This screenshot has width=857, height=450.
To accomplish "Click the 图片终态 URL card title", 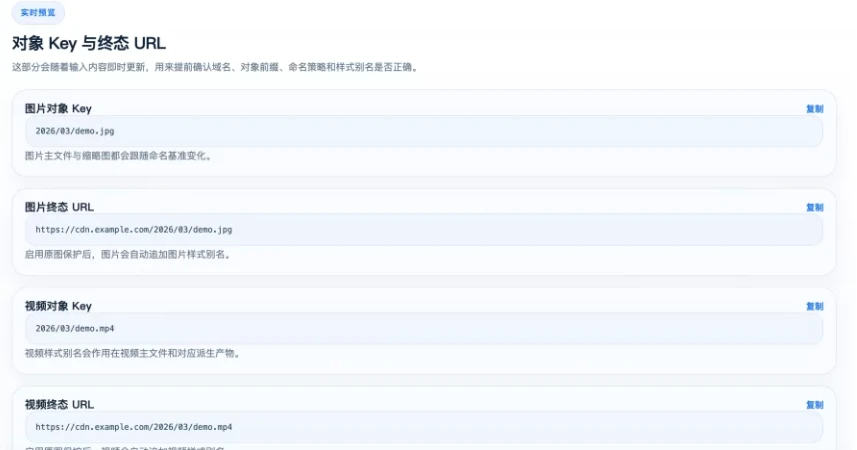I will pos(59,207).
